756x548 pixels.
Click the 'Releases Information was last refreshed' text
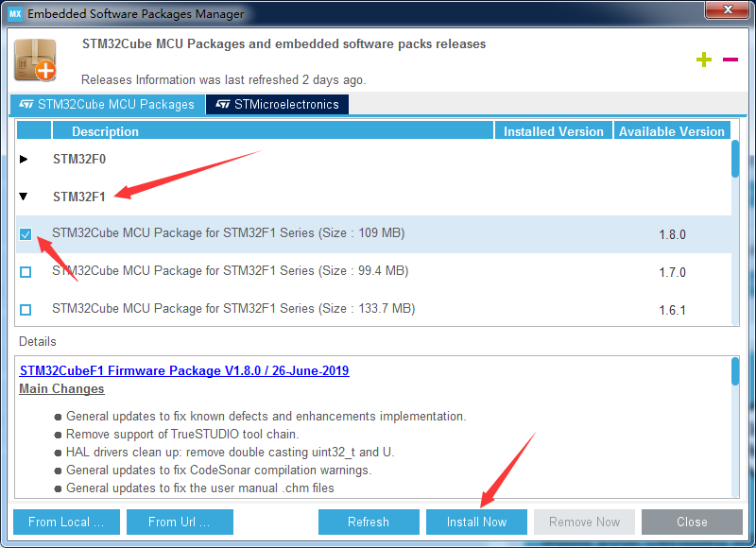pos(224,79)
